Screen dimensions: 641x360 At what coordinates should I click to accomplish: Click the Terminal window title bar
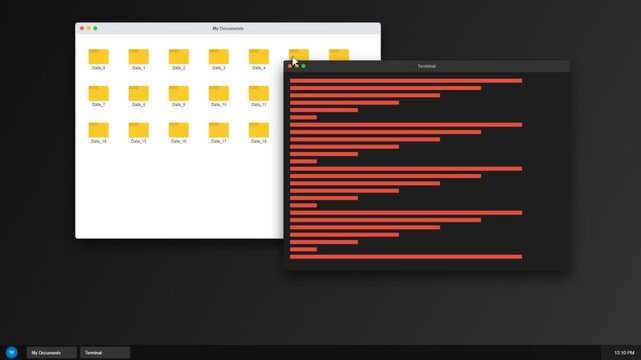point(426,66)
